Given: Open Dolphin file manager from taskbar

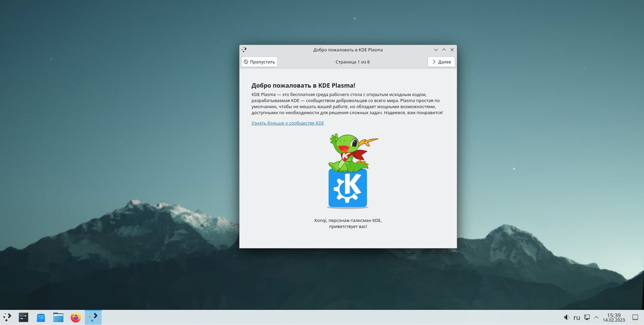Looking at the screenshot, I should coord(58,317).
